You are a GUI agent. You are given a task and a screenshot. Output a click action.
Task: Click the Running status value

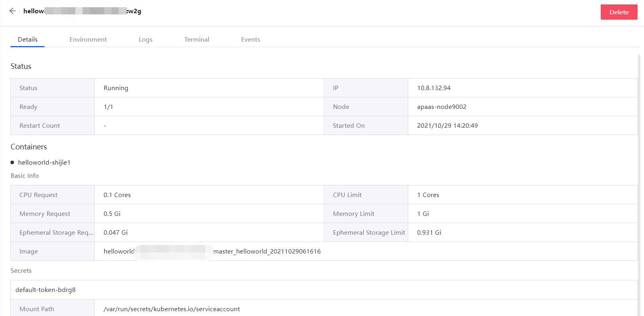(x=116, y=88)
